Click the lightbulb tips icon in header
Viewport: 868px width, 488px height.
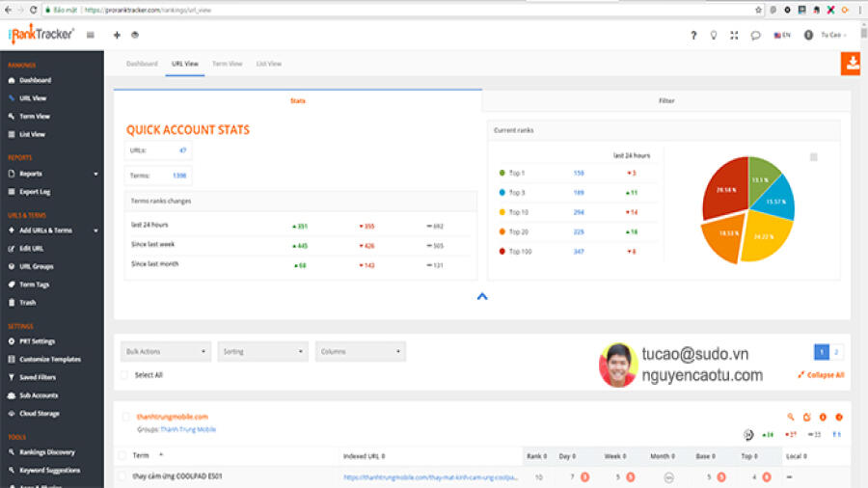714,36
